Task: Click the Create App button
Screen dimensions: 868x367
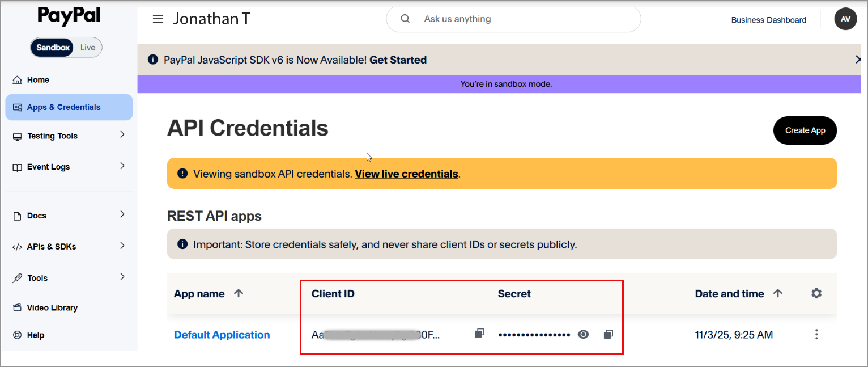Action: pyautogui.click(x=805, y=130)
